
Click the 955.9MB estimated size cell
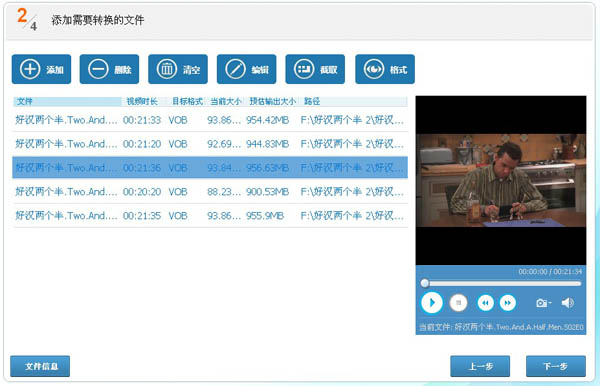pos(265,216)
